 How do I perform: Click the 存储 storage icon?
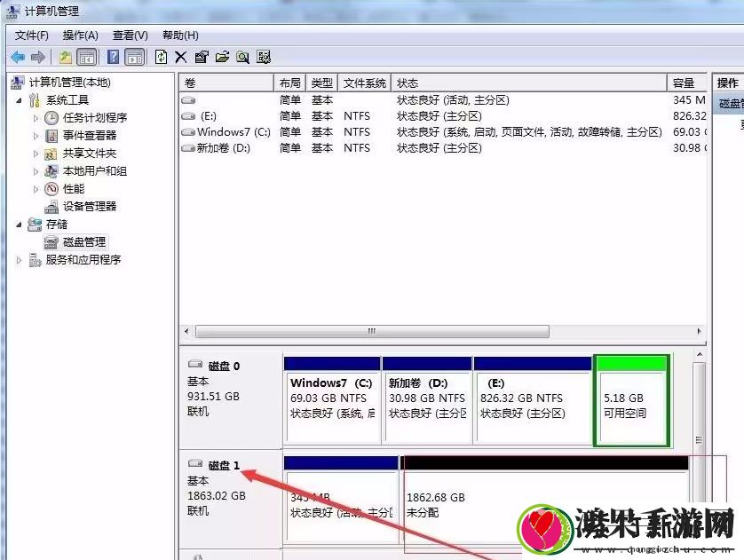pos(35,225)
